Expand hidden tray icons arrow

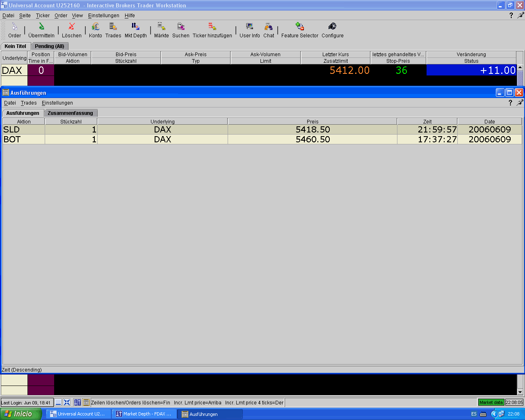click(494, 414)
